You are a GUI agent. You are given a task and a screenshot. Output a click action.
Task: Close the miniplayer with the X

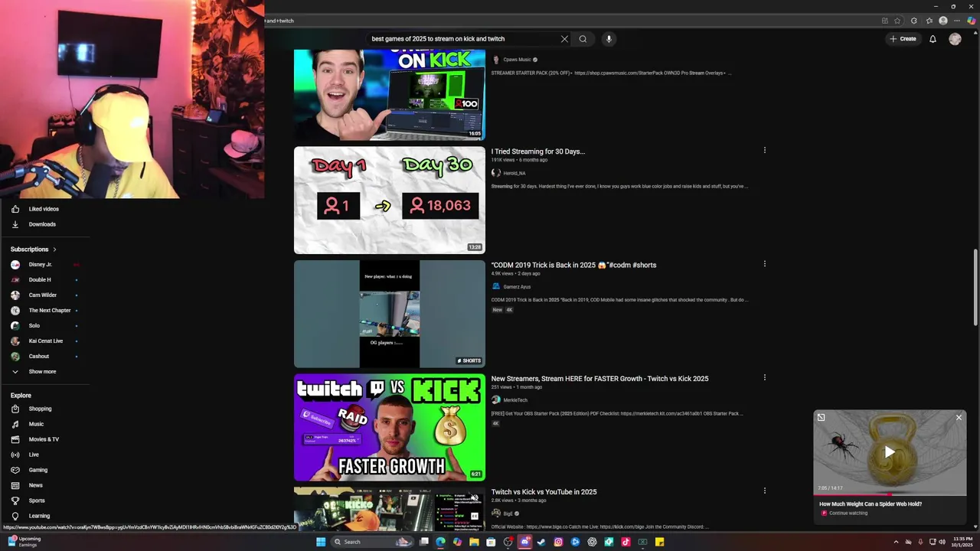click(x=959, y=417)
